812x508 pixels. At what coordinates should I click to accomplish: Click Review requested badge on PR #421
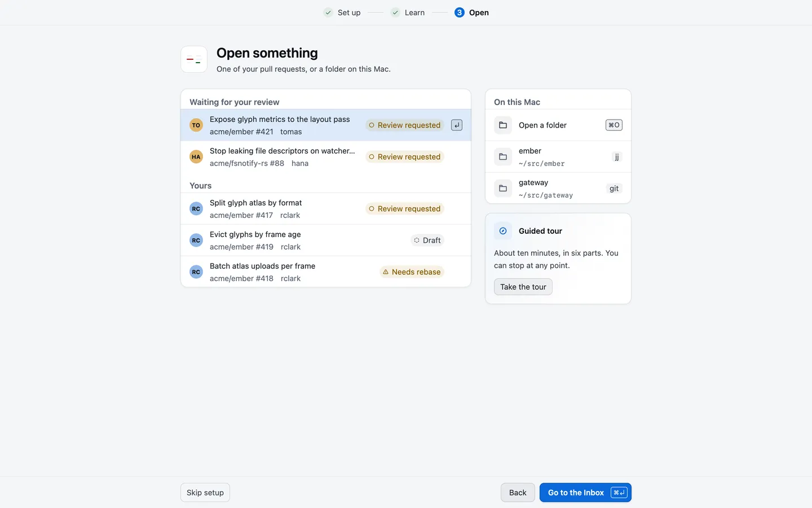(x=405, y=125)
